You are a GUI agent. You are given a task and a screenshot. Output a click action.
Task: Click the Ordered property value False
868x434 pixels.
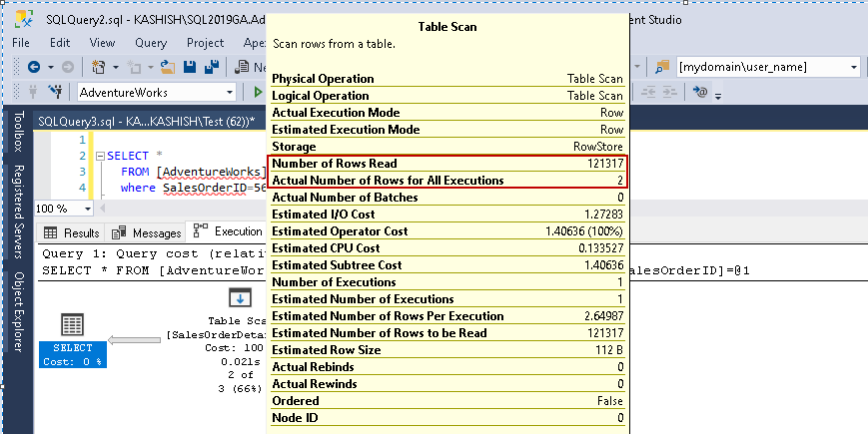click(x=609, y=401)
